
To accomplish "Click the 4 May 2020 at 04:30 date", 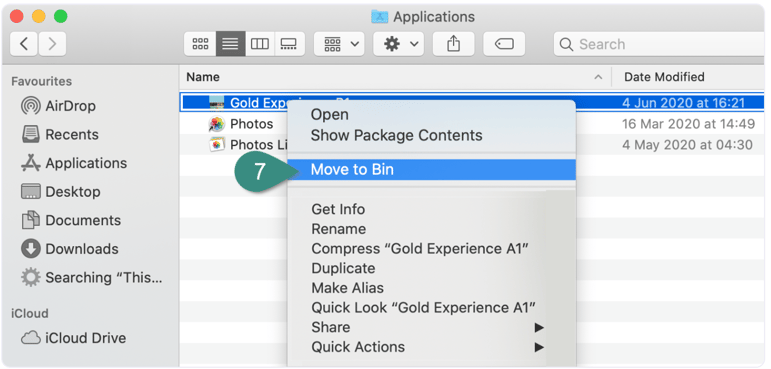I will 687,145.
